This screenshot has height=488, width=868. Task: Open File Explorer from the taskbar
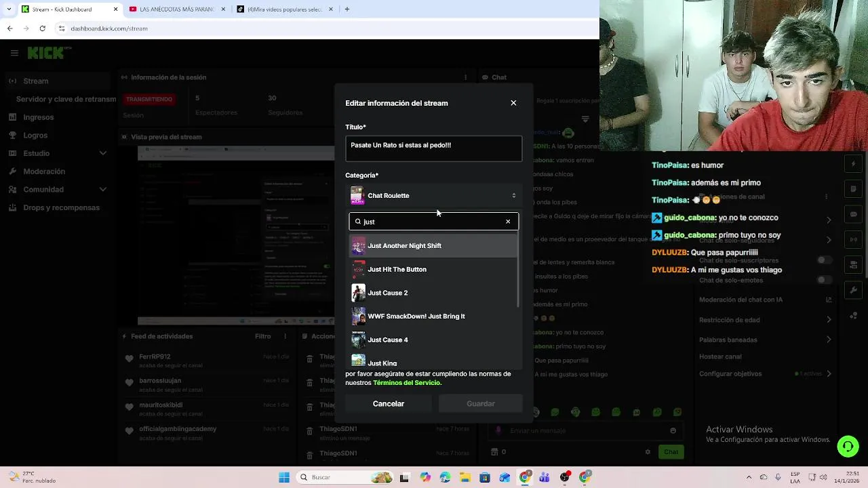click(x=465, y=477)
